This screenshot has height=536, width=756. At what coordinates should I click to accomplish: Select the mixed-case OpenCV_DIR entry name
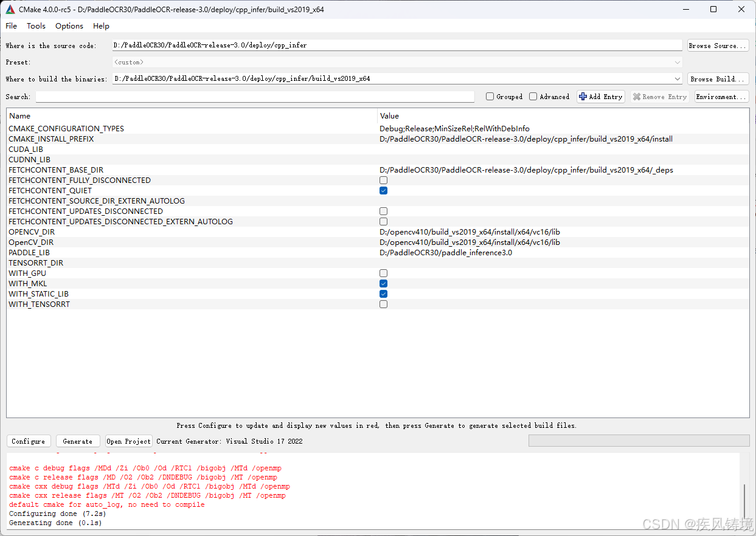point(31,242)
